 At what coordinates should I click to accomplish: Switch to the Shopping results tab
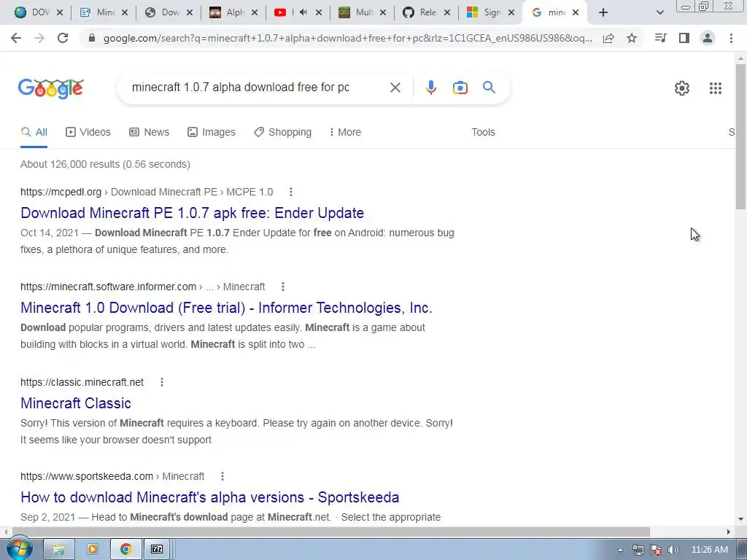coord(282,132)
